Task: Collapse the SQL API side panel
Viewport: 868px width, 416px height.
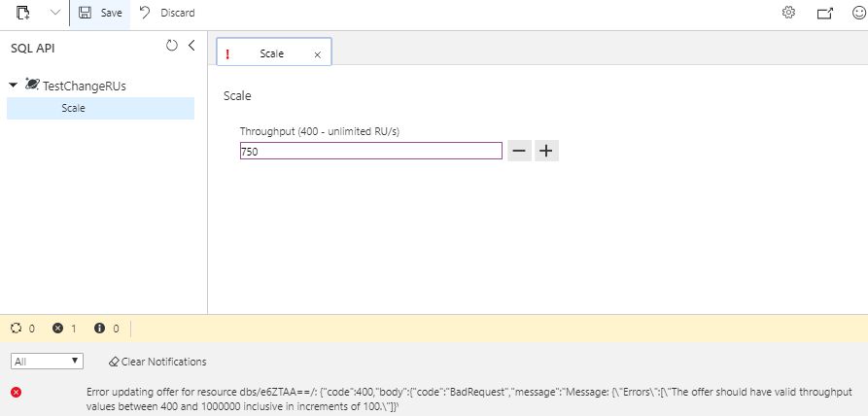Action: [x=191, y=46]
